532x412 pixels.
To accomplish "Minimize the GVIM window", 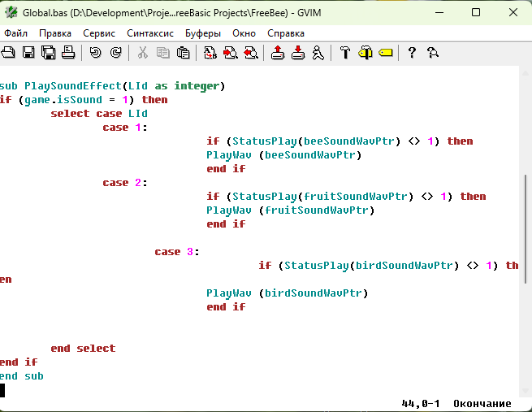I will click(439, 12).
